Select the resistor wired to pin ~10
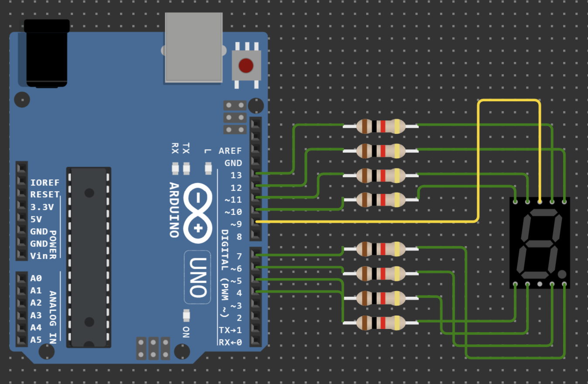 (x=381, y=200)
